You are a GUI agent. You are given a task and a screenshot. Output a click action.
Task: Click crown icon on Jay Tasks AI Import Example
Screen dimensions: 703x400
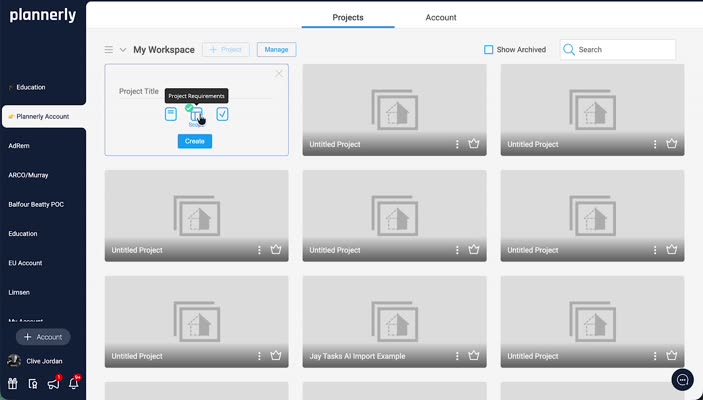(474, 356)
